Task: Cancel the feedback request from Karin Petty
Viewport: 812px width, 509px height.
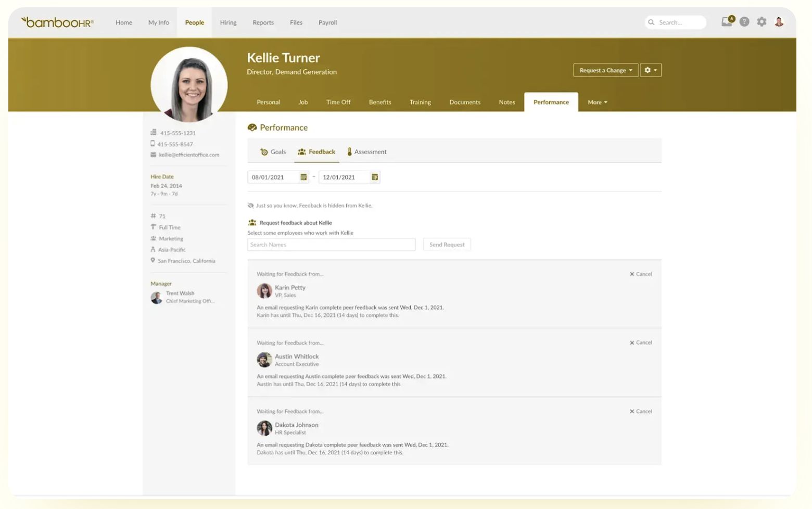Action: [x=641, y=273]
